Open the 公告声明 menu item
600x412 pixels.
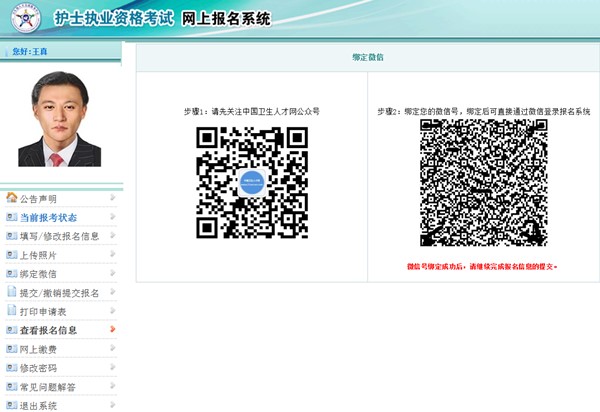[x=38, y=199]
